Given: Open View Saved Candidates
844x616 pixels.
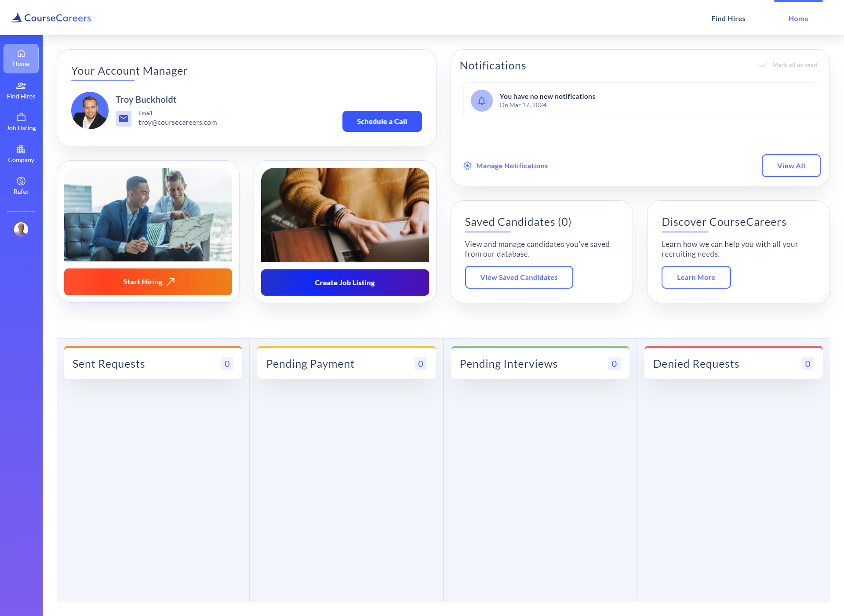Looking at the screenshot, I should pos(519,277).
